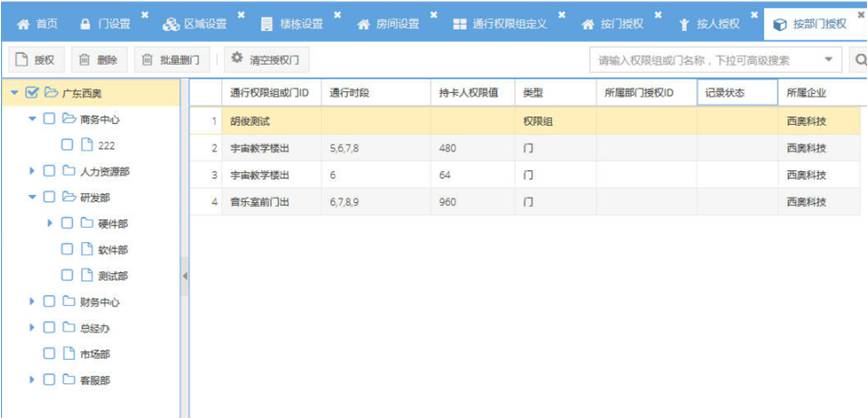Check the 总经办 checkbox
The height and width of the screenshot is (419, 868).
click(49, 328)
